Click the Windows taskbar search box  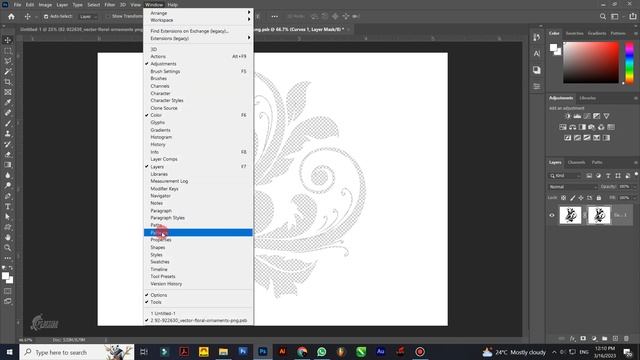tap(77, 352)
